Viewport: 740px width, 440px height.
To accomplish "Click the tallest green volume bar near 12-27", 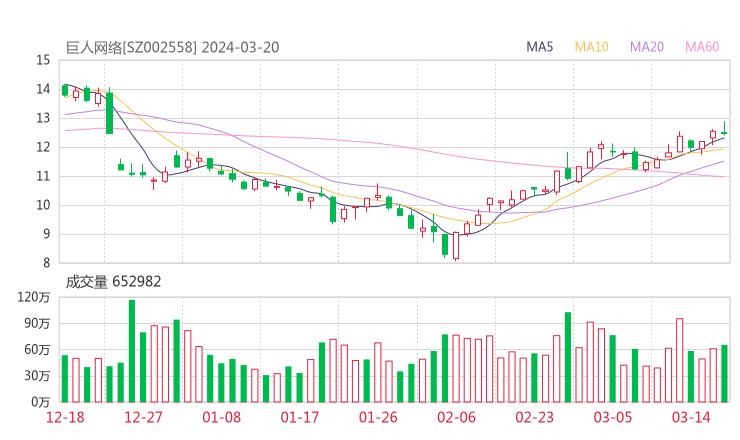I will (x=132, y=351).
